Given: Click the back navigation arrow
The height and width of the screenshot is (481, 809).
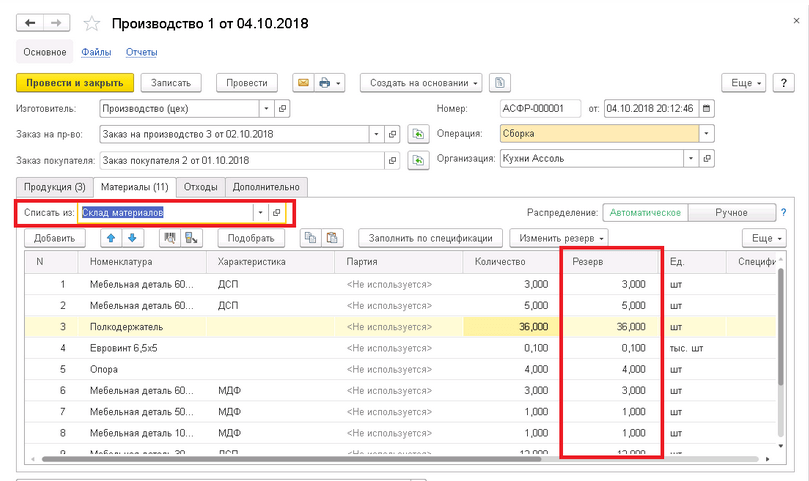Looking at the screenshot, I should click(31, 22).
